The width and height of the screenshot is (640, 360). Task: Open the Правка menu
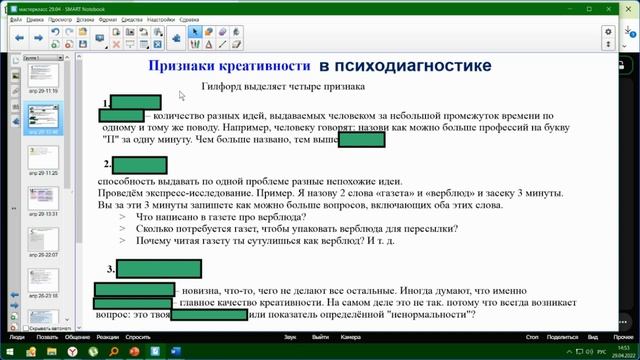tap(35, 20)
